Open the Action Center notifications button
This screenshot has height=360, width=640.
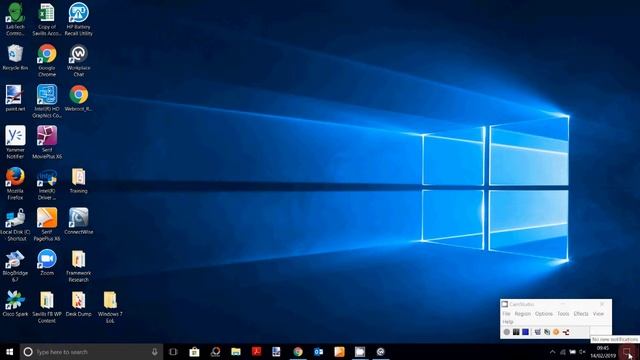click(x=627, y=352)
